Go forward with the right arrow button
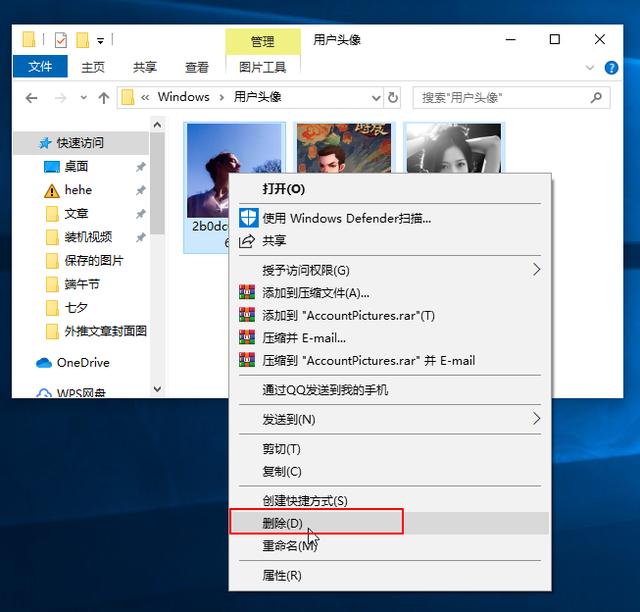Image resolution: width=640 pixels, height=612 pixels. click(60, 98)
